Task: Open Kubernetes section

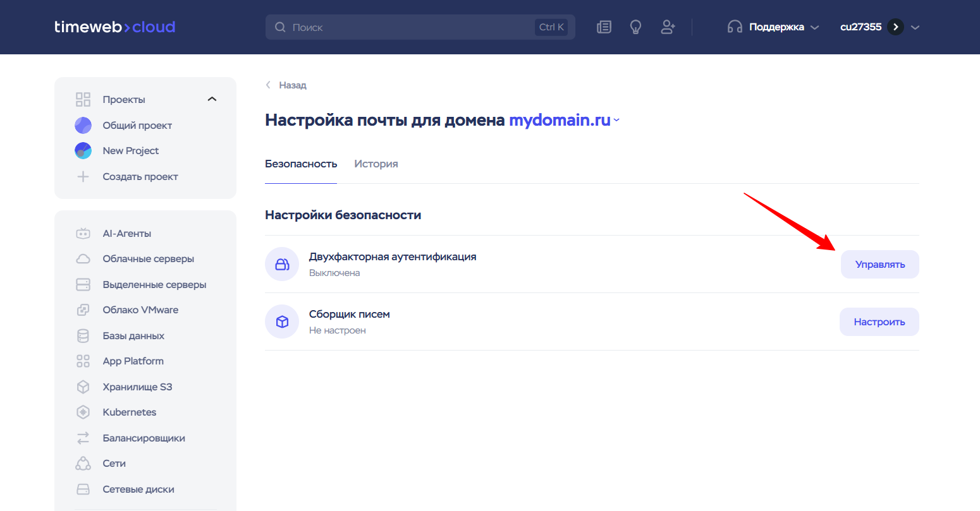Action: click(129, 412)
